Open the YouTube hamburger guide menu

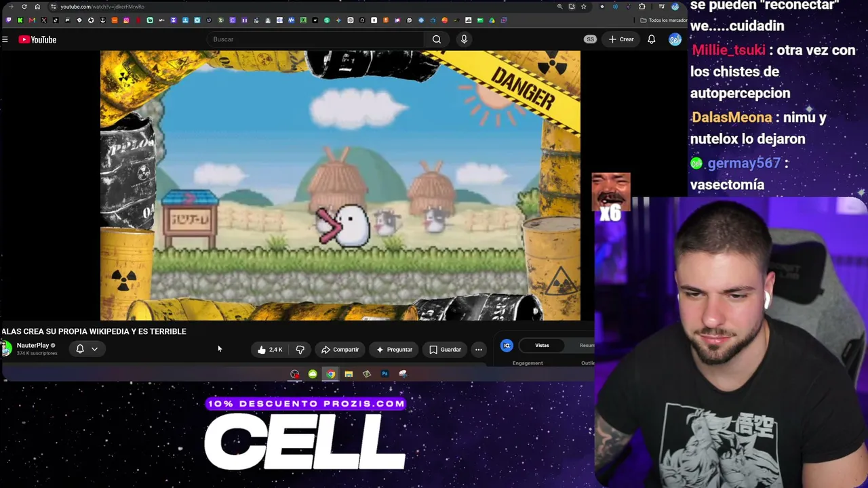click(5, 39)
